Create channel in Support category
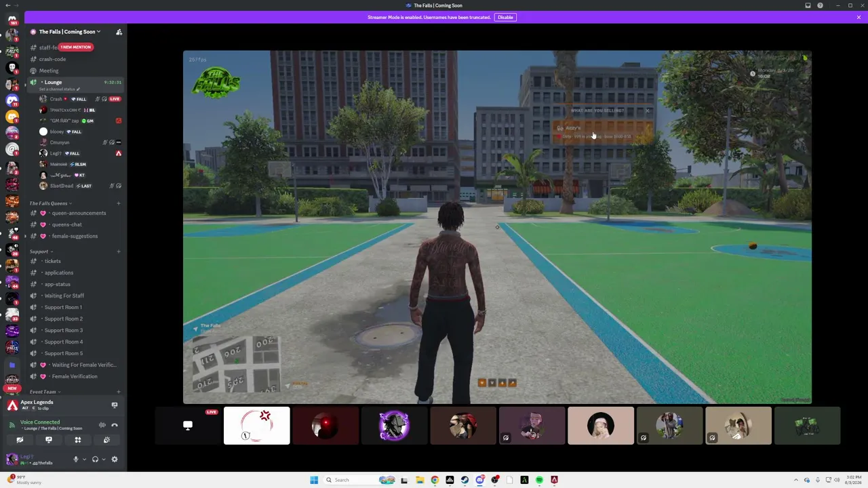 click(x=118, y=251)
